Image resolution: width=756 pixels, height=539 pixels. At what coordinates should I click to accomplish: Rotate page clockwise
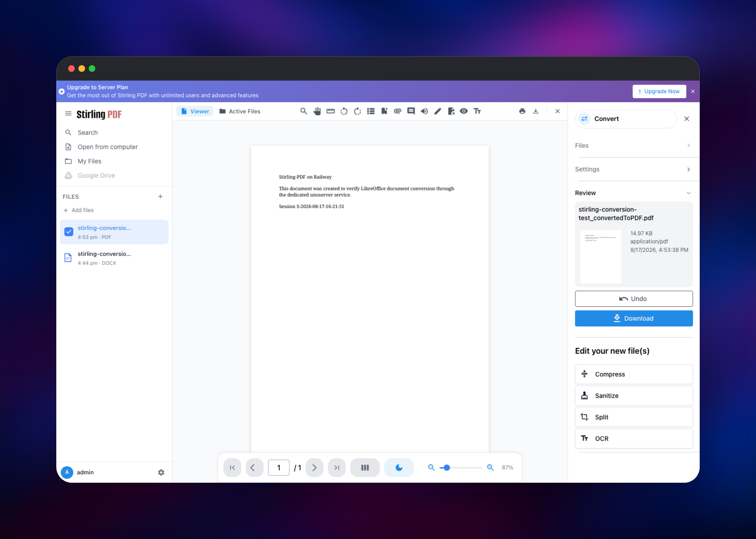click(357, 111)
